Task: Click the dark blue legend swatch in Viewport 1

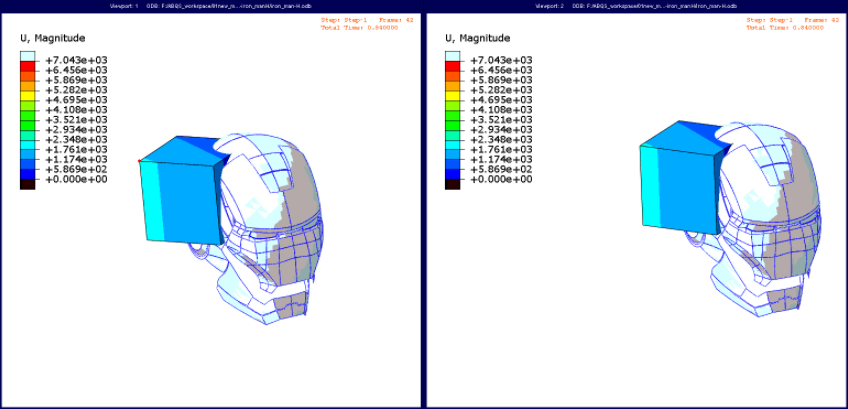Action: (x=28, y=174)
